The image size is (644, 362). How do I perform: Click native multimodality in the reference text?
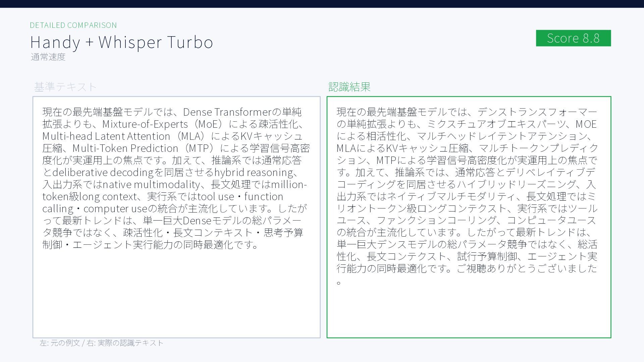coord(151,184)
